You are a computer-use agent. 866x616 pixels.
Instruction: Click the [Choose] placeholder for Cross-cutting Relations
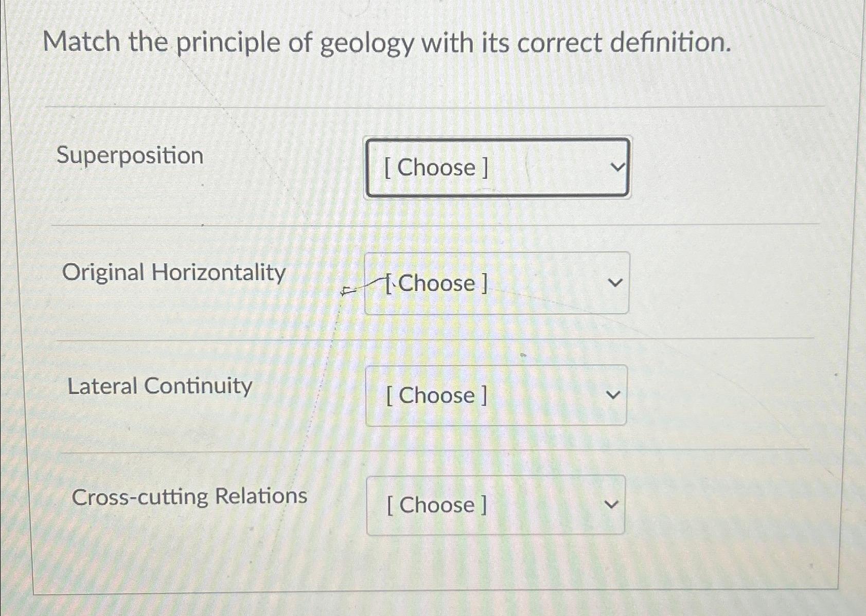tap(435, 505)
